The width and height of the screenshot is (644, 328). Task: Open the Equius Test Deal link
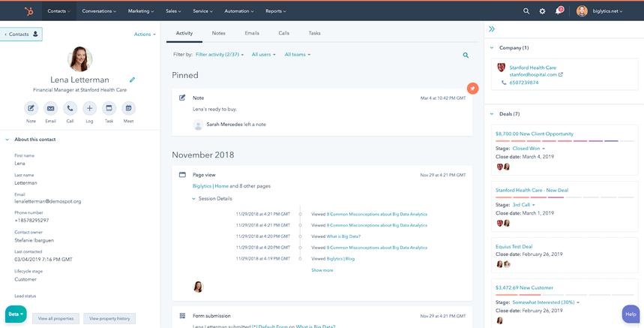coord(514,247)
